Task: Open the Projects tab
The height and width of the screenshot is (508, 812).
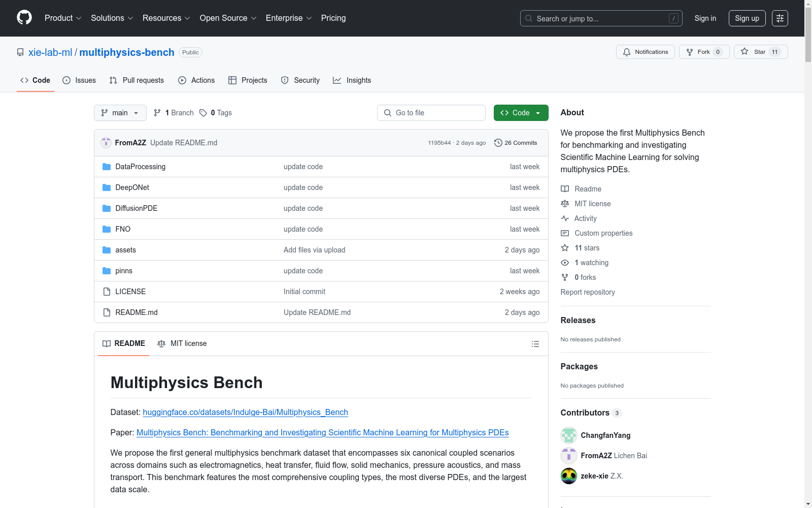Action: [x=248, y=80]
